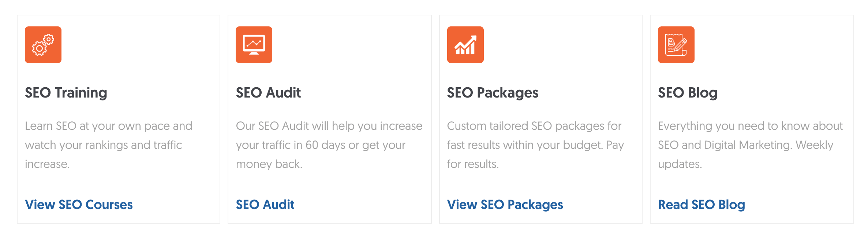Click the blog document pencil icon

tap(676, 45)
